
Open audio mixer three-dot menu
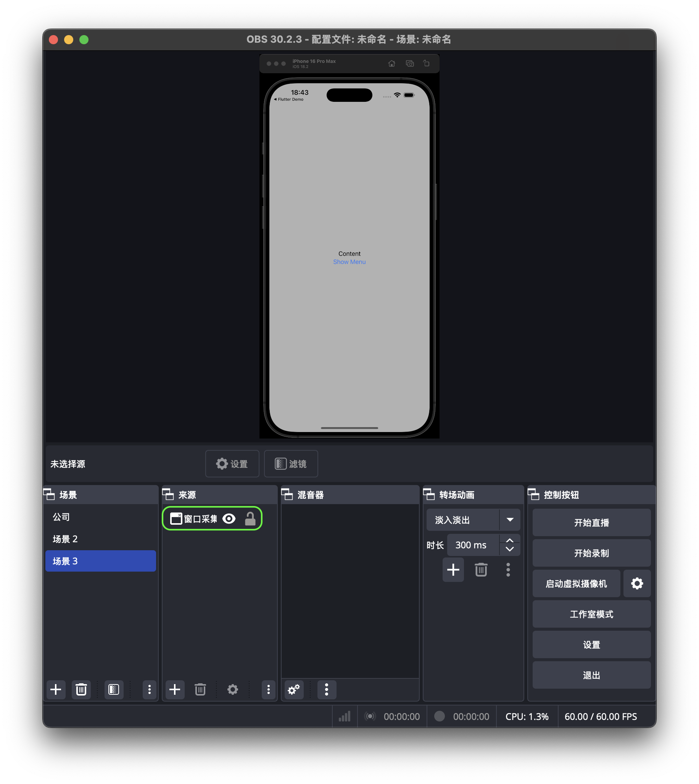click(x=327, y=689)
